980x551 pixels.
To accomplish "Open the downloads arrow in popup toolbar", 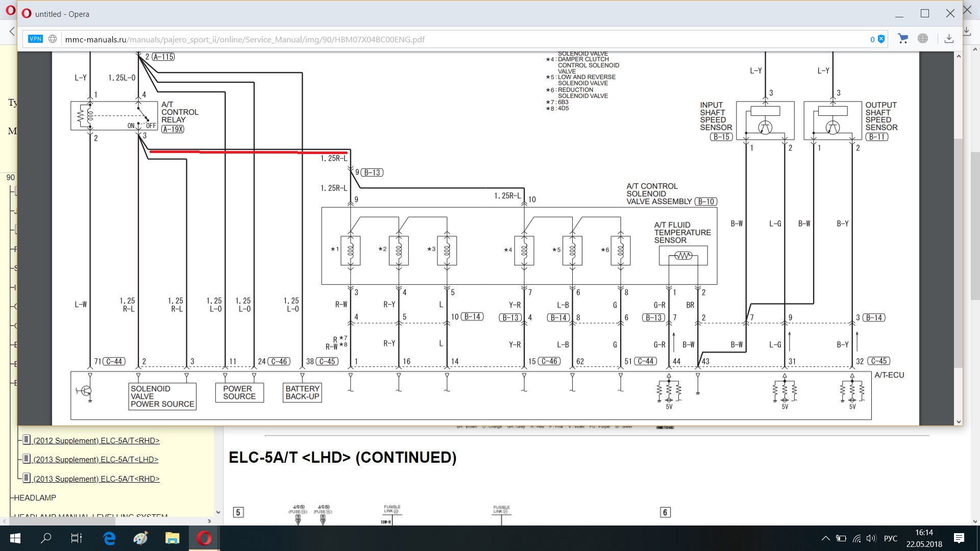I will [949, 39].
